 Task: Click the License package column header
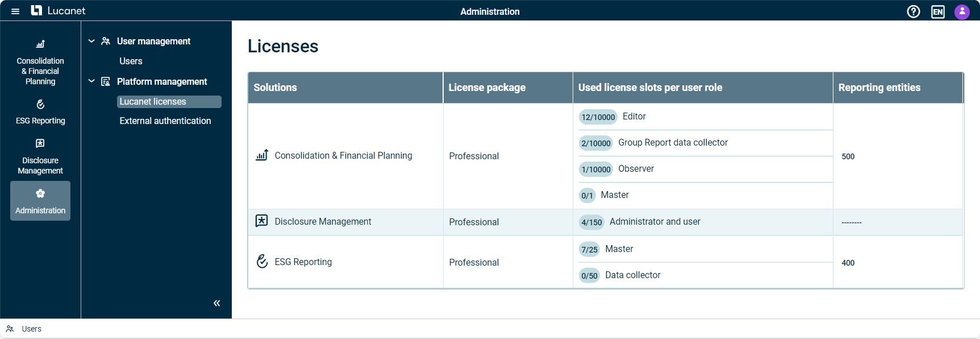pyautogui.click(x=508, y=88)
